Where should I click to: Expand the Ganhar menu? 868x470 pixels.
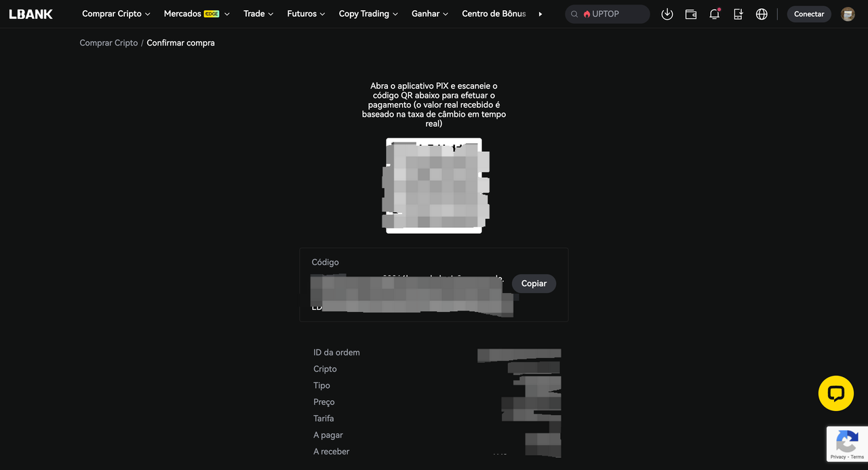(x=430, y=14)
